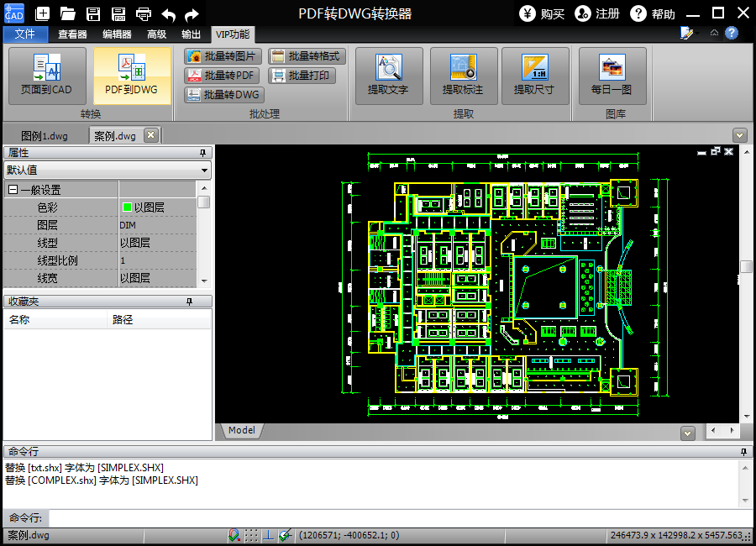
Task: Switch to the 图例1.dwg document tab
Action: point(45,135)
